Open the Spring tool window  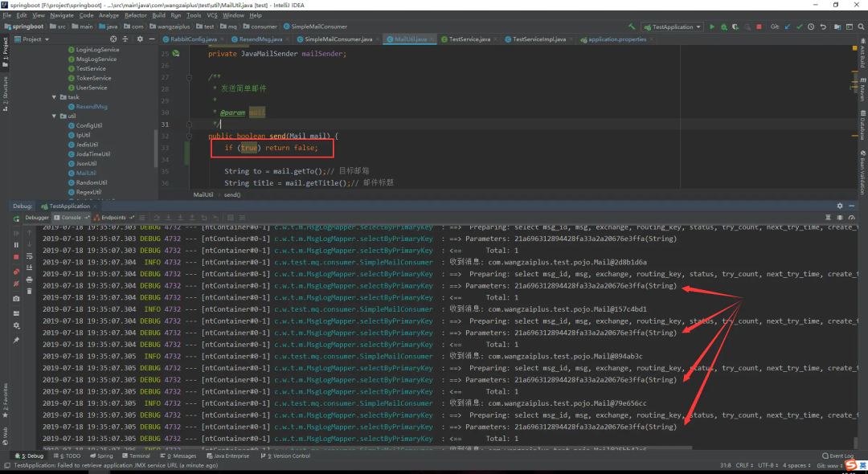pyautogui.click(x=101, y=456)
